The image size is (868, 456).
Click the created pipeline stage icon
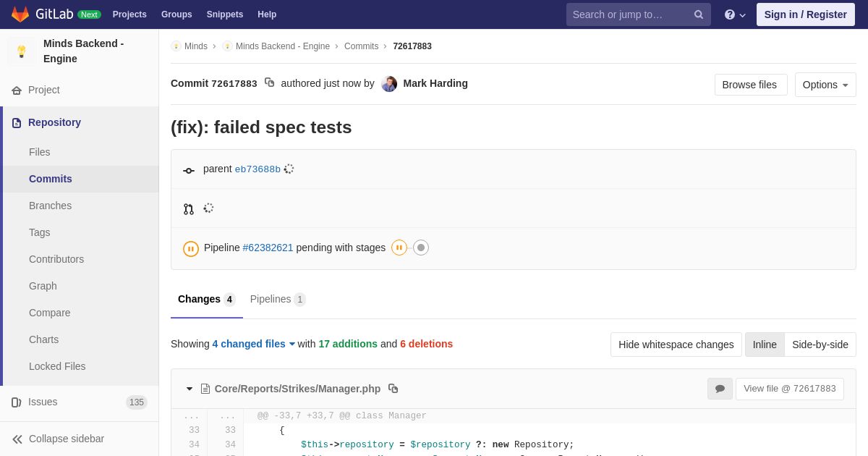pyautogui.click(x=421, y=248)
